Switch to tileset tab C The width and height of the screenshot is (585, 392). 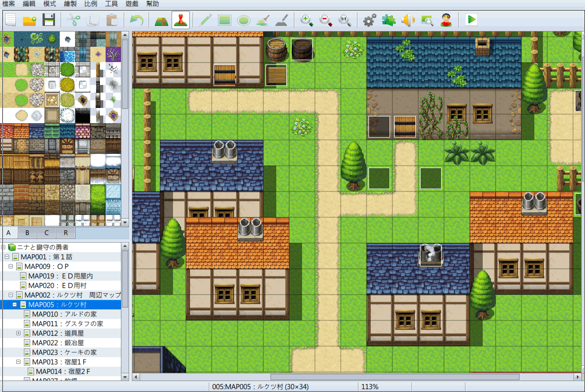point(46,233)
